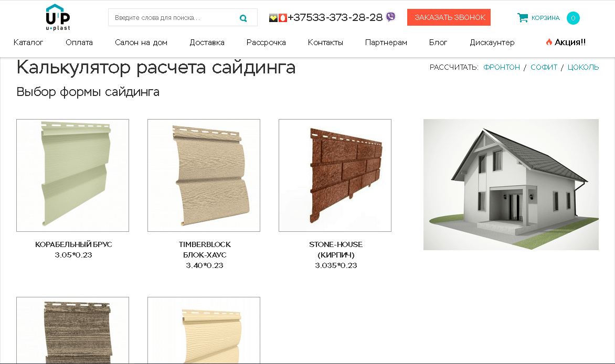Viewport: 615px width, 364px height.
Task: Click the ЦОКОЛЬ calculation link
Action: click(583, 67)
